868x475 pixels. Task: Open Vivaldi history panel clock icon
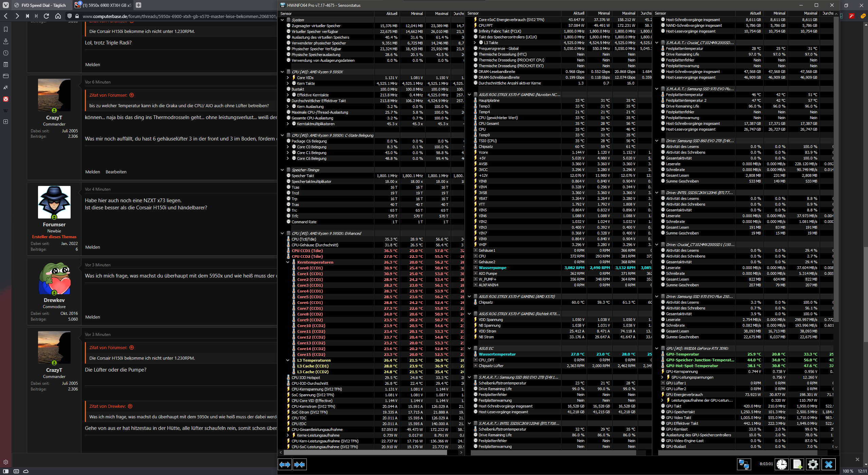click(x=6, y=53)
